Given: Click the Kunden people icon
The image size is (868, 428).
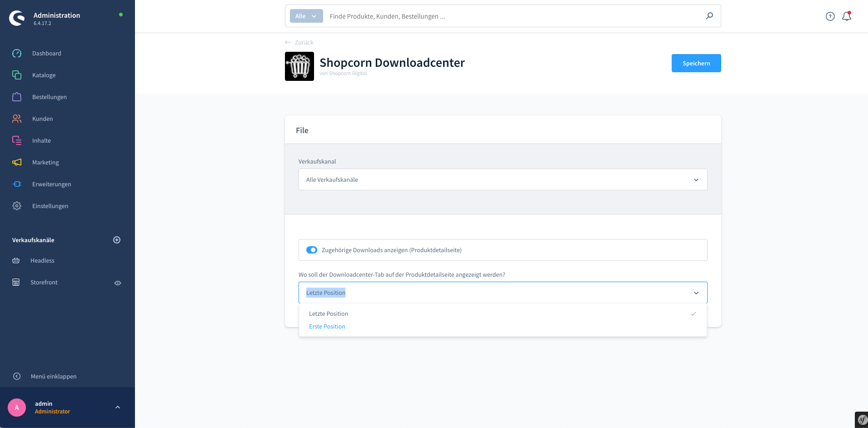Looking at the screenshot, I should pos(17,119).
